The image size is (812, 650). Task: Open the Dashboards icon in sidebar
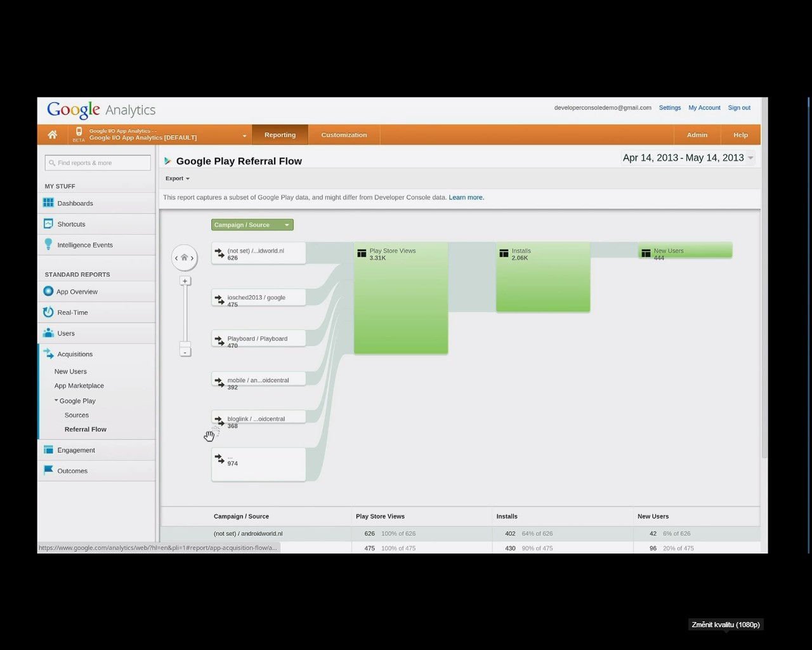[x=48, y=202]
